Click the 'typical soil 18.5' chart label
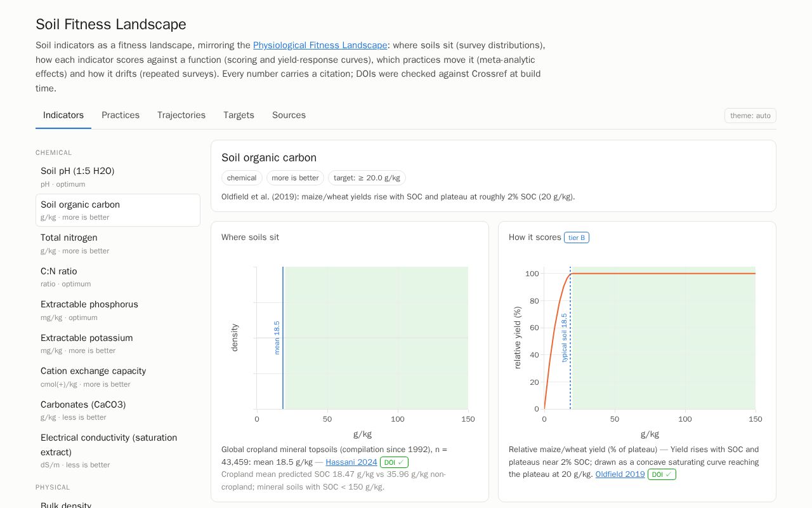812x508 pixels. pos(564,337)
